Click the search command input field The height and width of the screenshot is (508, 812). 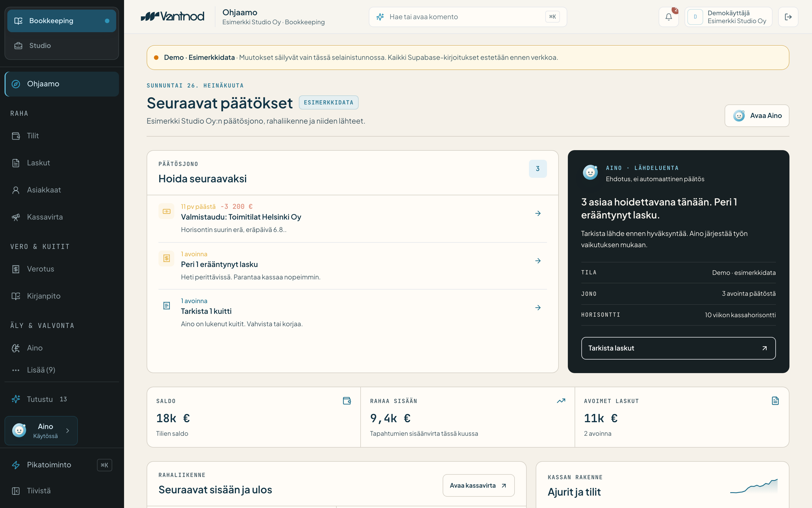(468, 17)
